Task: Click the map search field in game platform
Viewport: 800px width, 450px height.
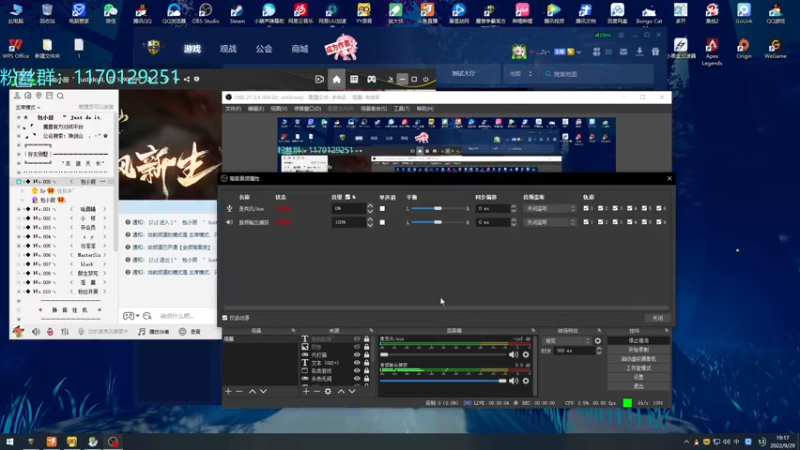Action: tap(598, 74)
